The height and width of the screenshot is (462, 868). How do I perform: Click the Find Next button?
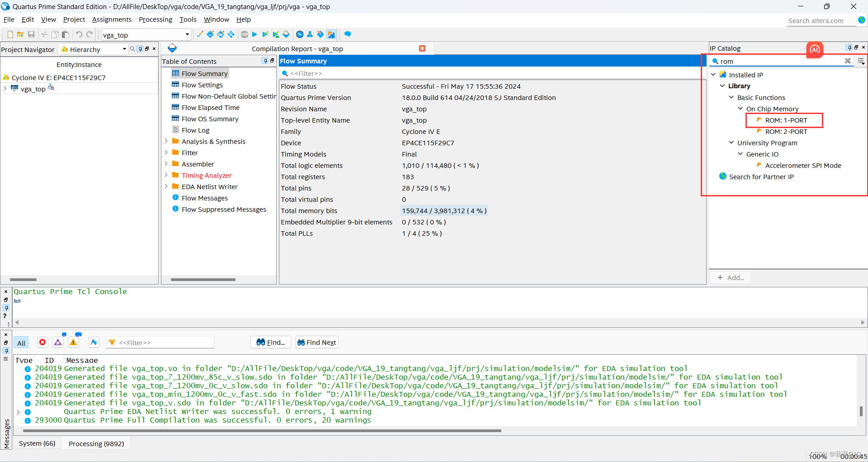[316, 343]
